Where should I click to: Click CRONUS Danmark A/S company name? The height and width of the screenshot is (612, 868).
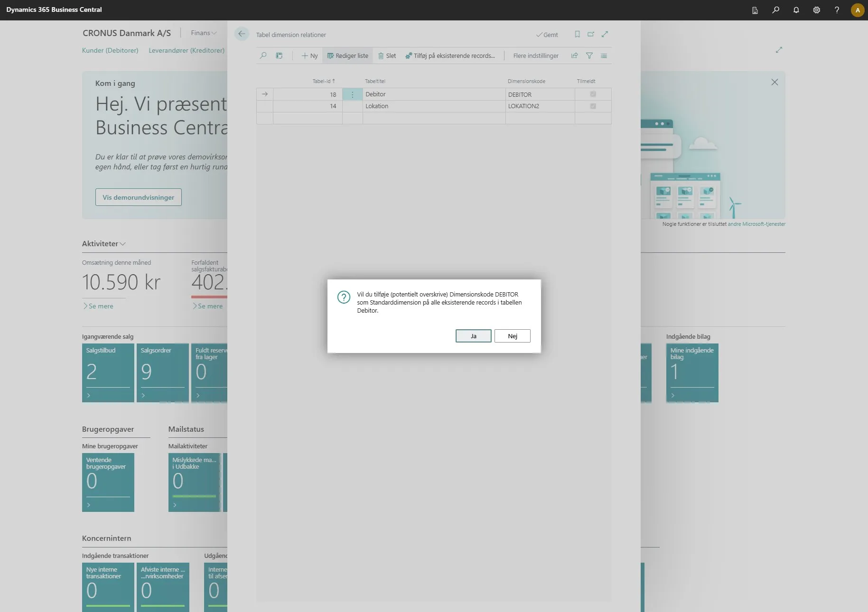coord(127,33)
